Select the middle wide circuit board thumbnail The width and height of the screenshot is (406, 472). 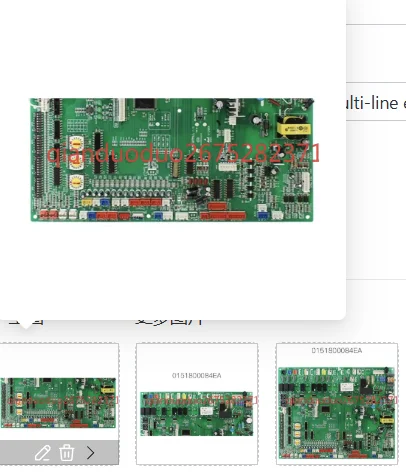[197, 404]
